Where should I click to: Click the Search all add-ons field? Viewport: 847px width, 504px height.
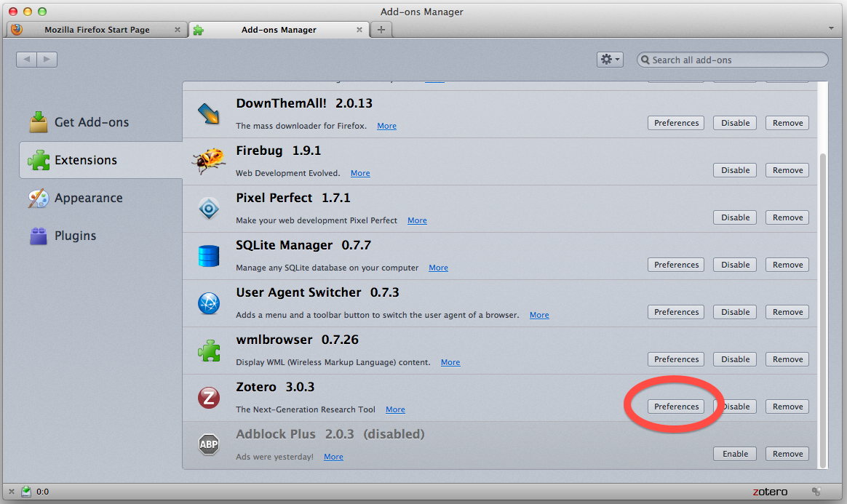pyautogui.click(x=733, y=60)
